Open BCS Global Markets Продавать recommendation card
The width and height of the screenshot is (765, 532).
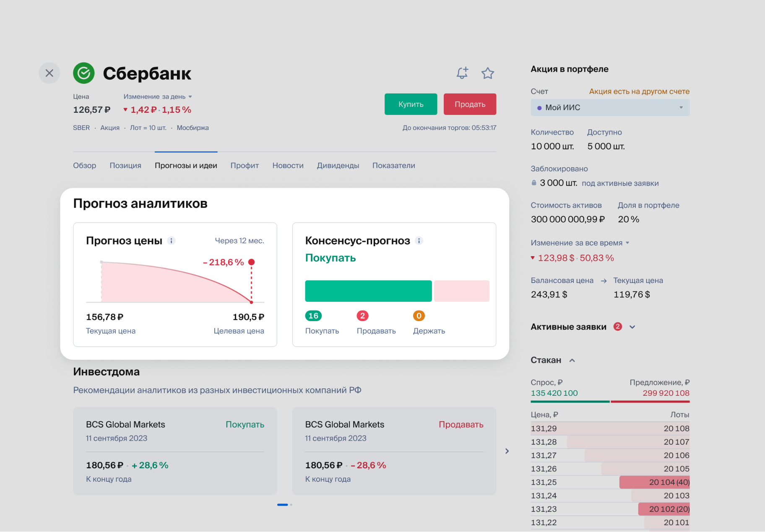coord(394,451)
